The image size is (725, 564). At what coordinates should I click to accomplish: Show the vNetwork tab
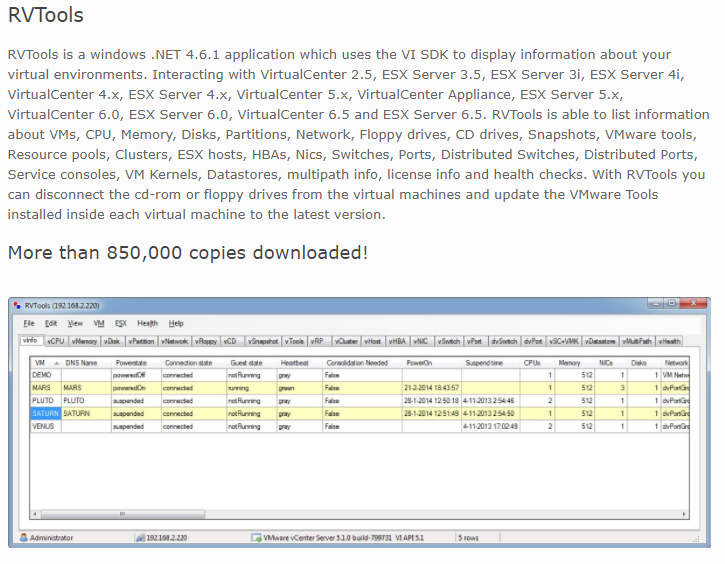click(174, 341)
